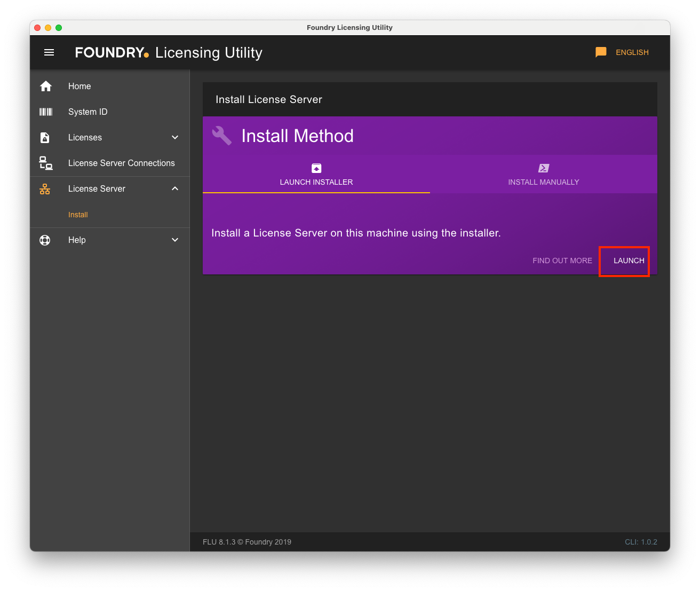Viewport: 700px width, 591px height.
Task: Click the LAUNCH button
Action: (x=624, y=261)
